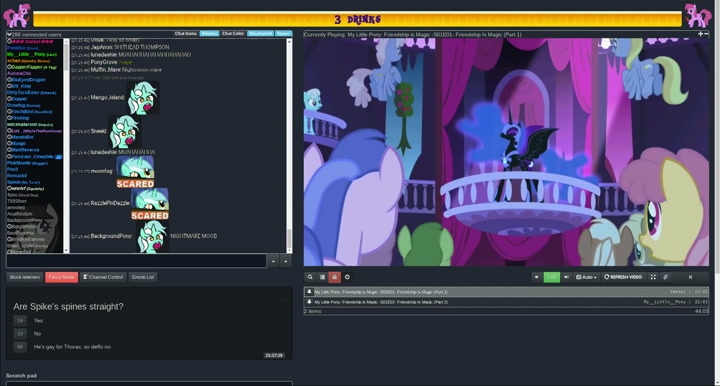
Task: Click the playlist list view icon
Action: click(x=322, y=277)
